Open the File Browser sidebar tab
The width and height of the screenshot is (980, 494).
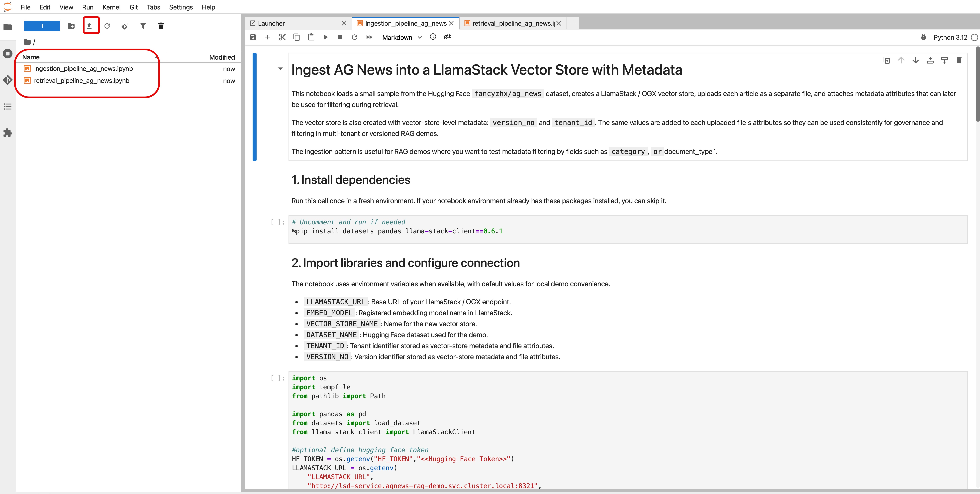pyautogui.click(x=8, y=27)
